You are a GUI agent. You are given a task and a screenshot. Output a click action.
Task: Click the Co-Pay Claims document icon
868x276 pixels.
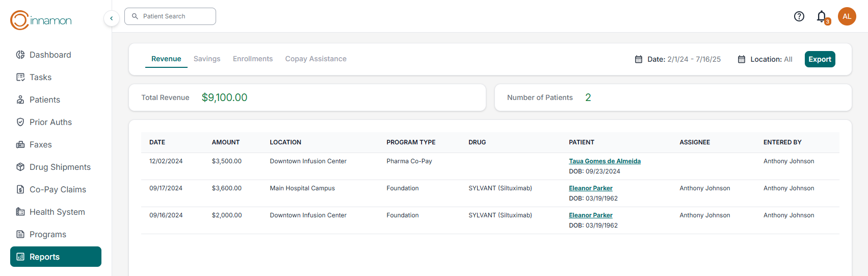[20, 189]
